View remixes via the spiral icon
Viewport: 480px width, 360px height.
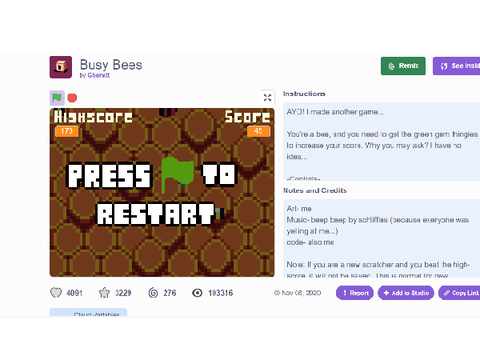coord(153,293)
